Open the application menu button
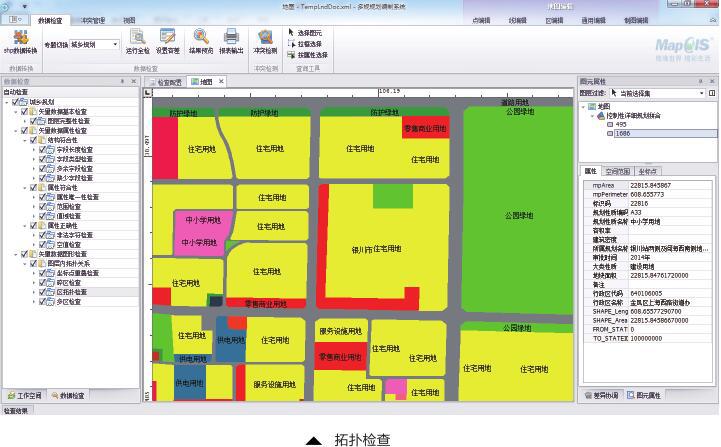Viewport: 721px width, 447px height. click(14, 19)
